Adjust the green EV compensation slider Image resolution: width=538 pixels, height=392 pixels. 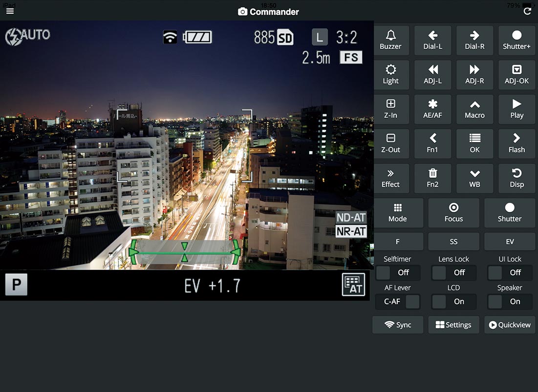pyautogui.click(x=185, y=251)
